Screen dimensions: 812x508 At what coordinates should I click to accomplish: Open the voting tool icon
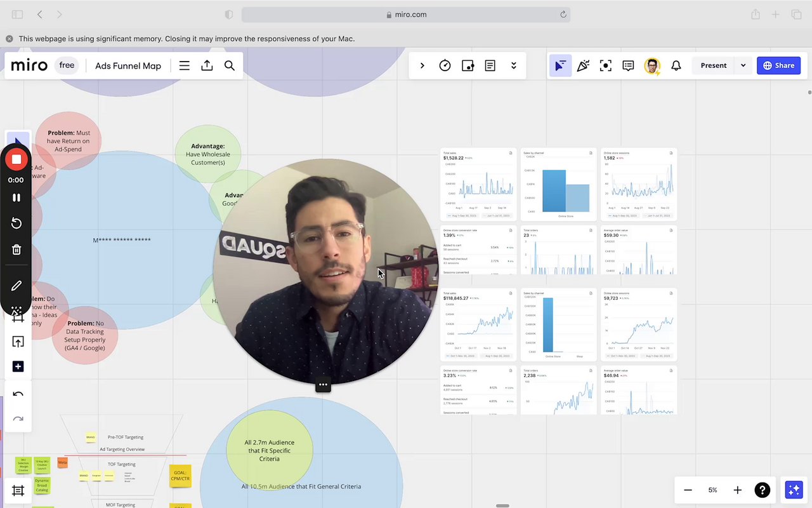[468, 65]
